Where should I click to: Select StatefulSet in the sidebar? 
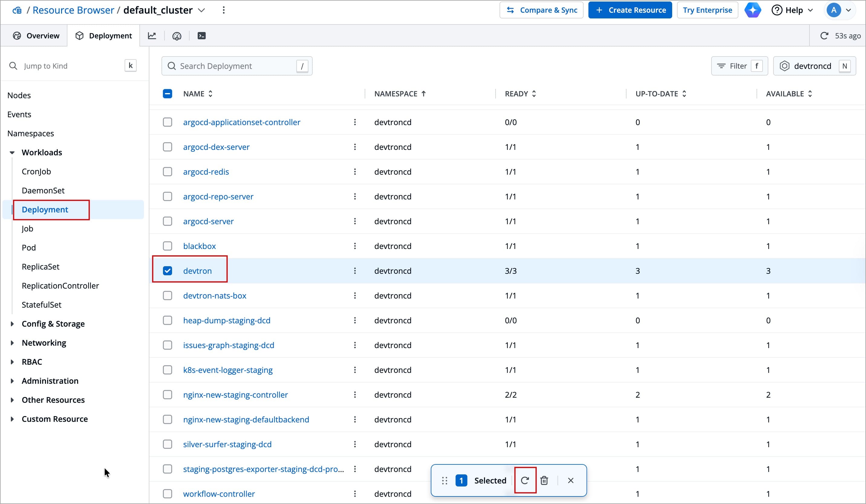click(x=42, y=305)
